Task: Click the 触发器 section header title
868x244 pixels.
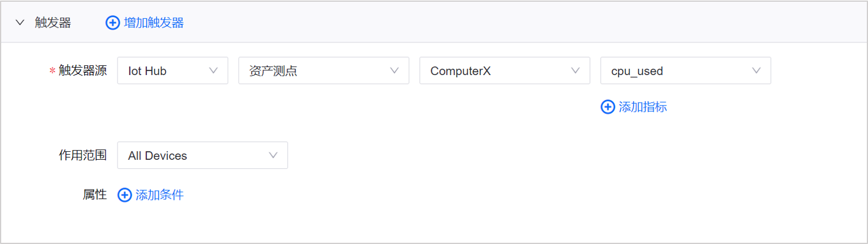Action: (53, 23)
